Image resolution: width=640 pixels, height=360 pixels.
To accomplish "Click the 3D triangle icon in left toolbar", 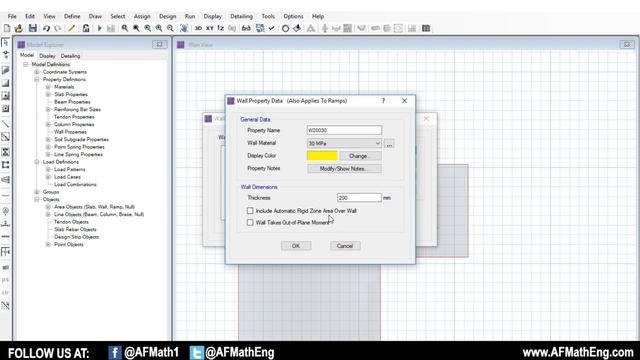I will point(5,180).
